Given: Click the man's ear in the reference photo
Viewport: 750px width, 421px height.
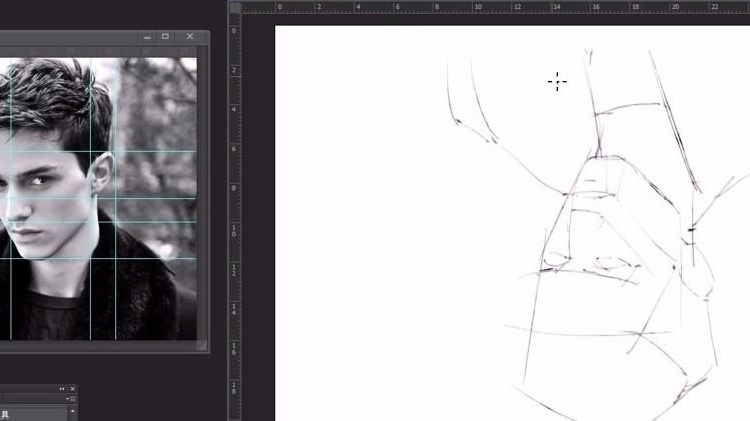Looking at the screenshot, I should (101, 173).
